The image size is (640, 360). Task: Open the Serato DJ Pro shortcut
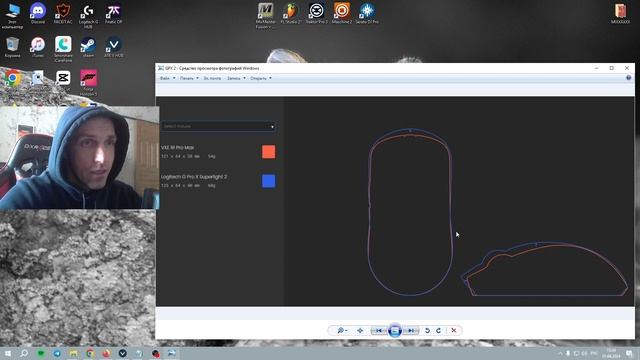coord(367,13)
